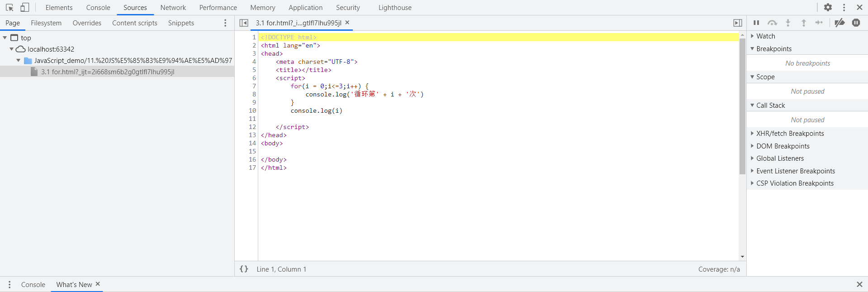This screenshot has height=292, width=868.
Task: Click the editor scroll-down arrow
Action: (x=742, y=257)
